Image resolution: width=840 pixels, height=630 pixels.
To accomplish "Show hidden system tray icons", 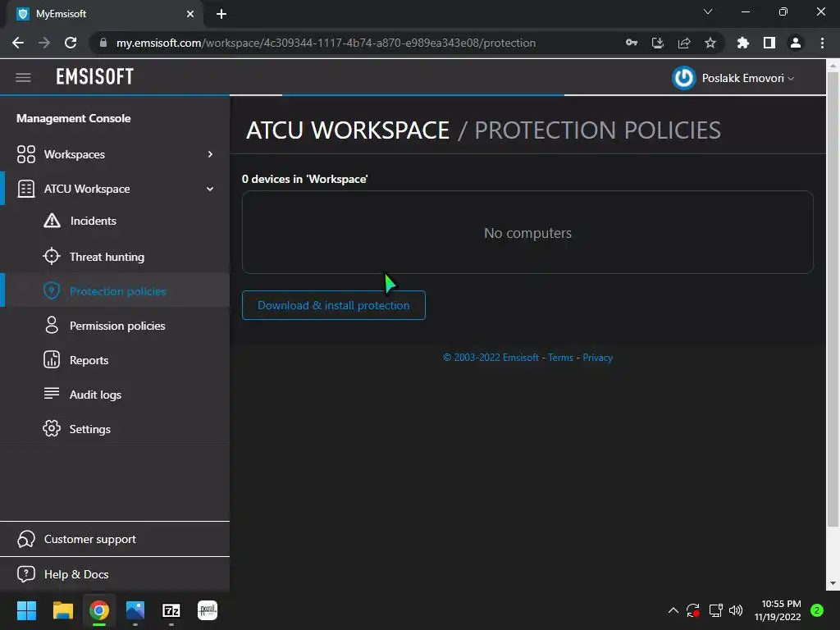I will (673, 610).
